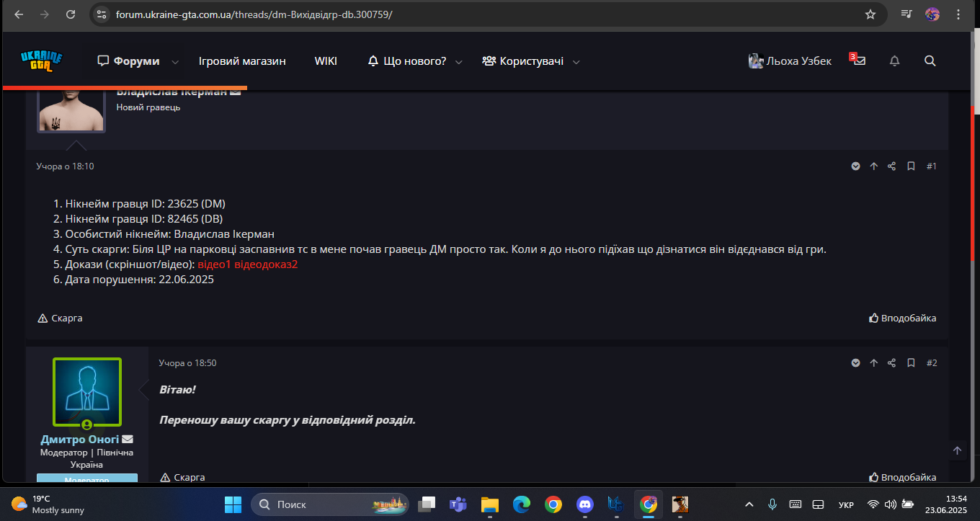Open Task View on the taskbar
980x521 pixels.
[428, 504]
